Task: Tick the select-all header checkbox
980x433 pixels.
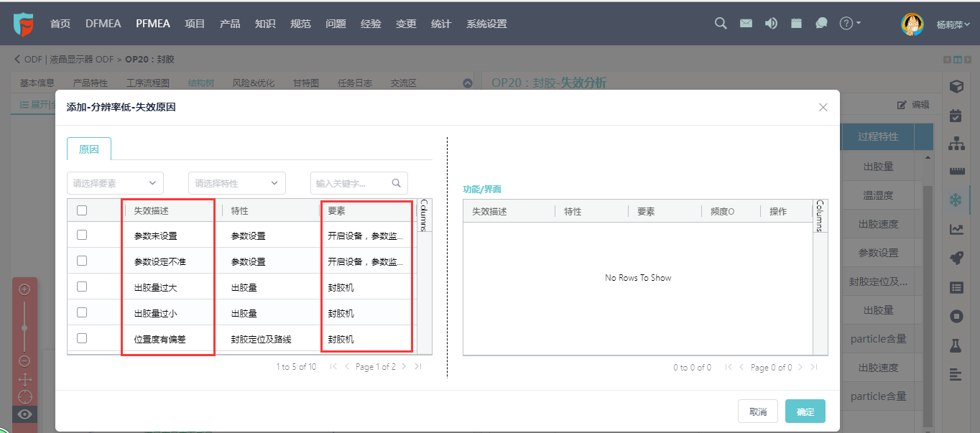Action: click(x=82, y=210)
